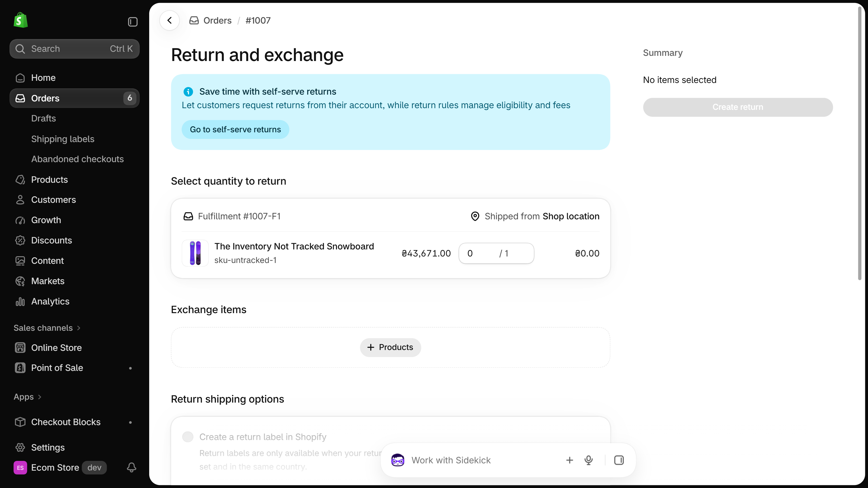Open Home in the sidebar
The image size is (868, 488).
[75, 78]
